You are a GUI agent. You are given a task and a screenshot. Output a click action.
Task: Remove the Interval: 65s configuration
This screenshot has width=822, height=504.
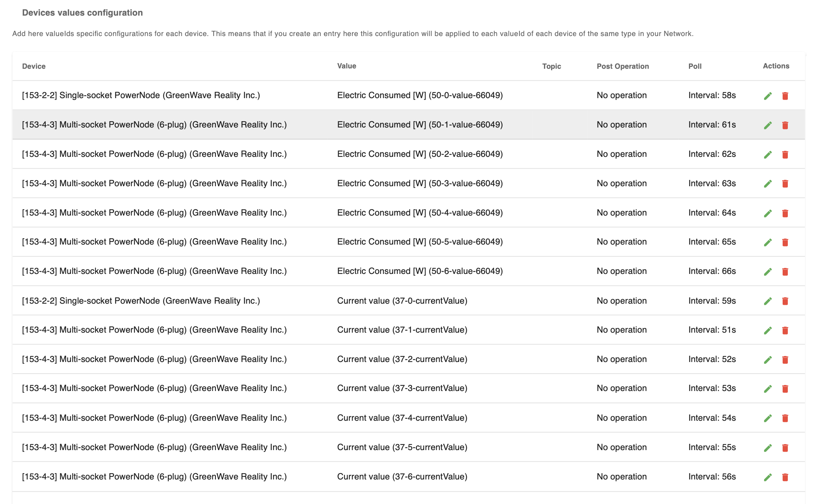pyautogui.click(x=785, y=242)
